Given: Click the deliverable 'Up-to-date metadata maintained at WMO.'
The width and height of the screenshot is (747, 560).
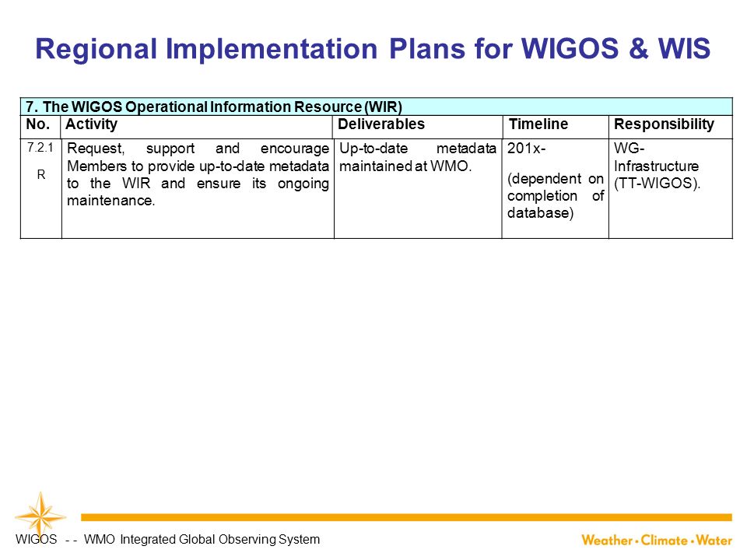Looking at the screenshot, I should [418, 157].
